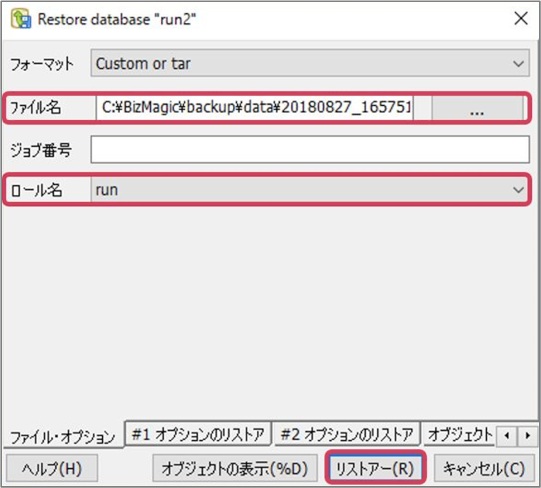Click the キャンセル(C) button

(484, 468)
